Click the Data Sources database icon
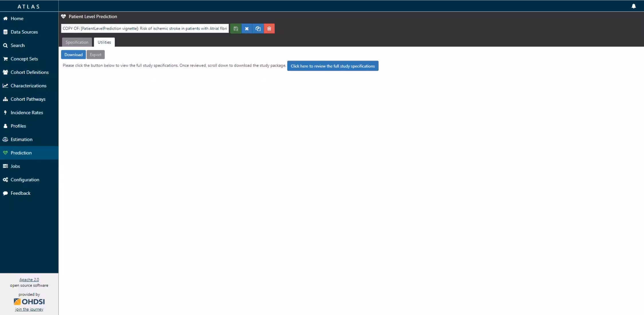 [5, 32]
